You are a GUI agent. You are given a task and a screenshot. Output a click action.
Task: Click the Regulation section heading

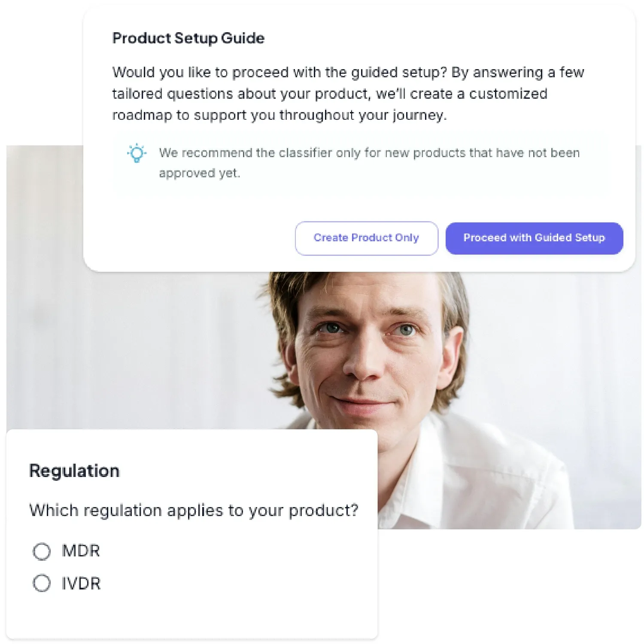click(74, 471)
